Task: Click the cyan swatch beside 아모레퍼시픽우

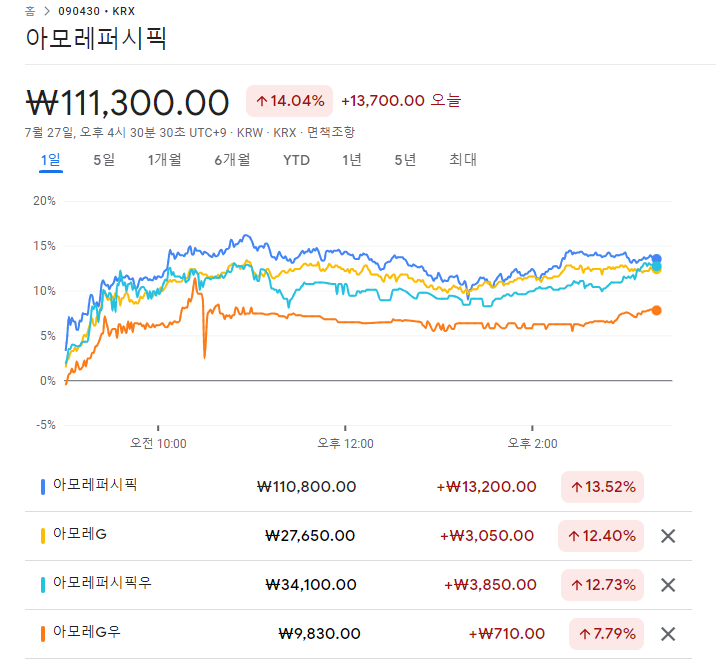Action: point(43,585)
